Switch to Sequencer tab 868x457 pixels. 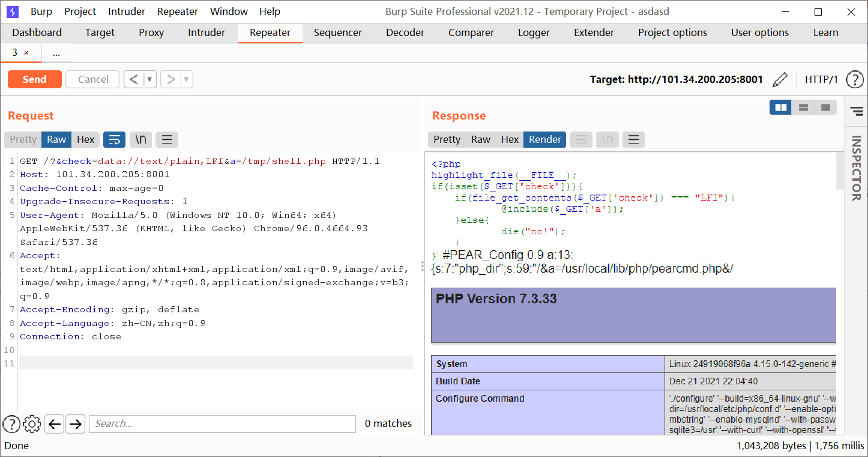coord(338,32)
